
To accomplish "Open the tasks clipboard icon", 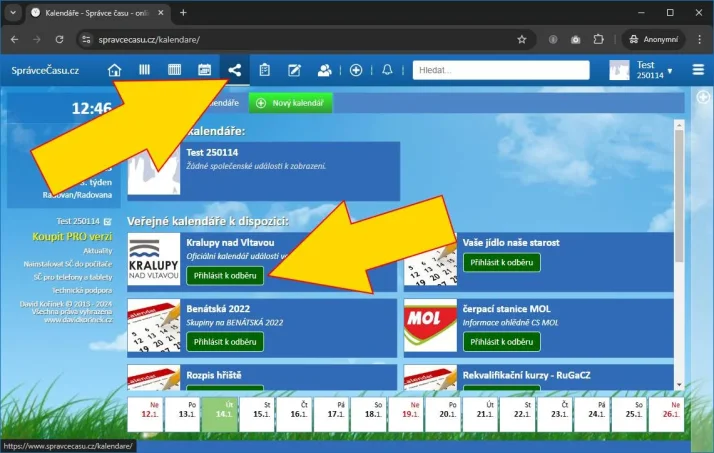I will 265,70.
